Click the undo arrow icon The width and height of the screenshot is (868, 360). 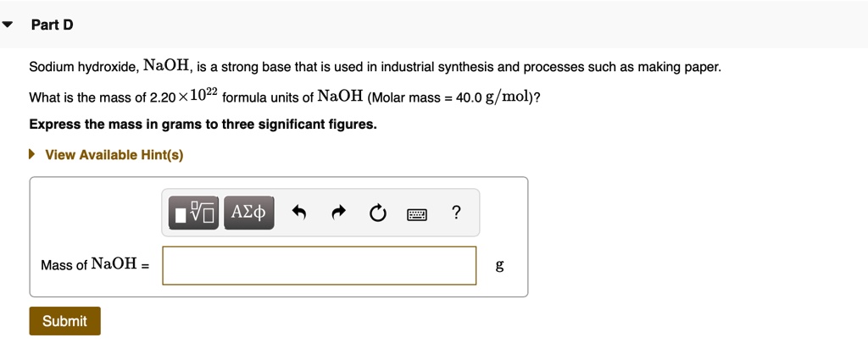point(298,213)
